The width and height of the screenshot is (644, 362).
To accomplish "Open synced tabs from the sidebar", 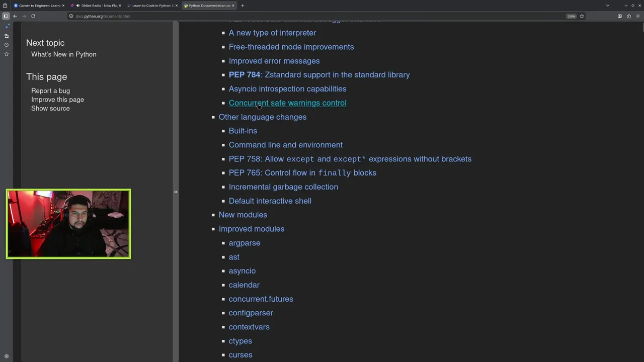I will click(7, 36).
